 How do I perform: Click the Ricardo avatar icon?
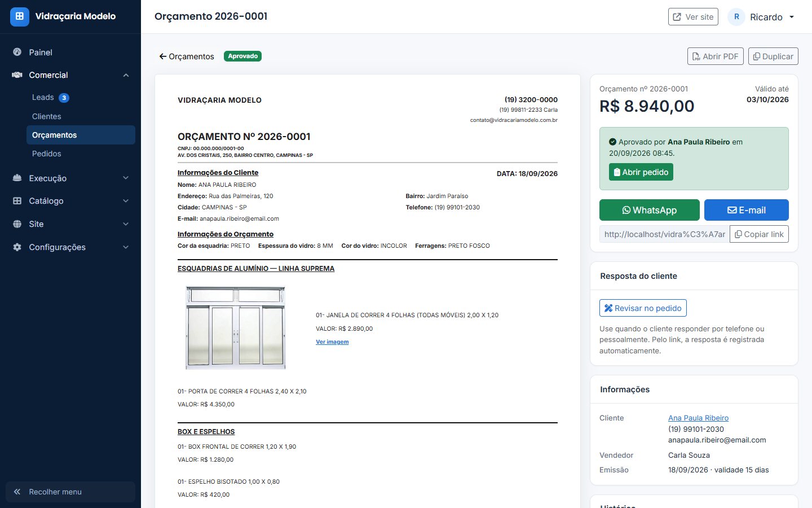coord(736,17)
